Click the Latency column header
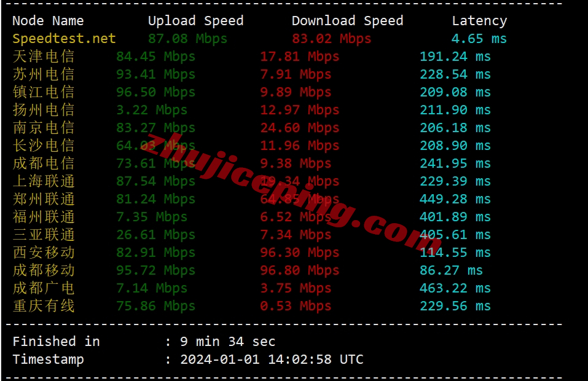This screenshot has width=588, height=381. 479,21
